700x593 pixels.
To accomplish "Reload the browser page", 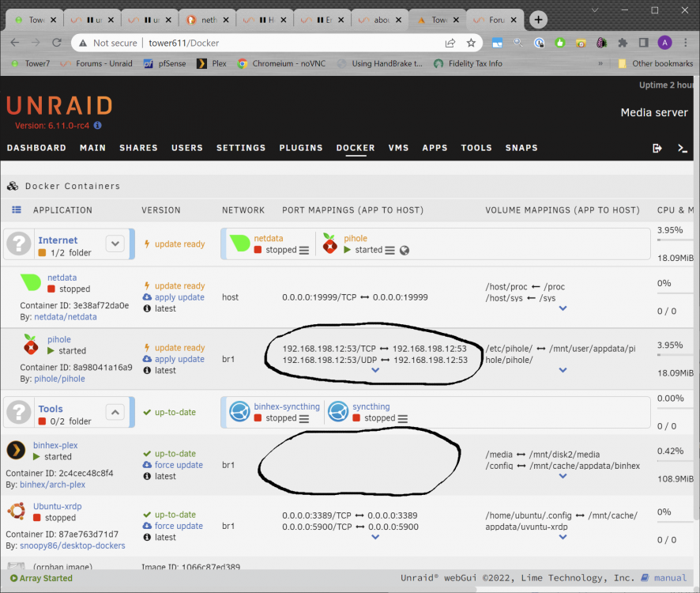I will point(57,43).
